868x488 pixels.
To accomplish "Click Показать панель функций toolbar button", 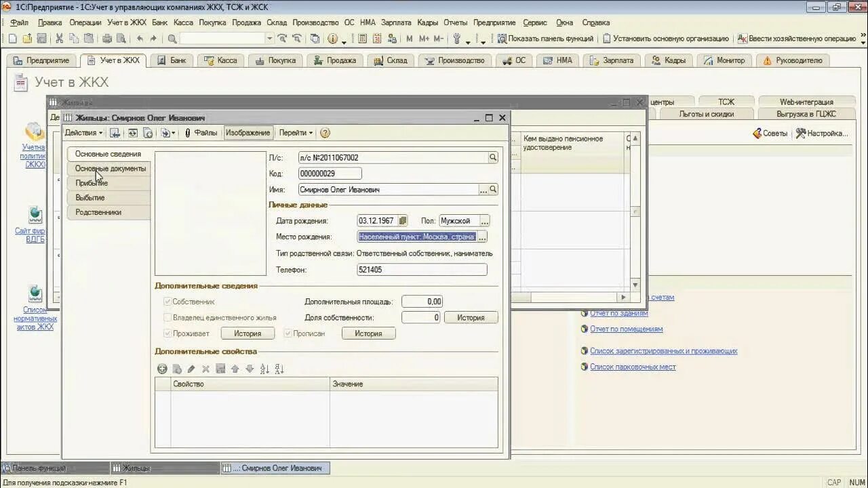I will [x=545, y=39].
